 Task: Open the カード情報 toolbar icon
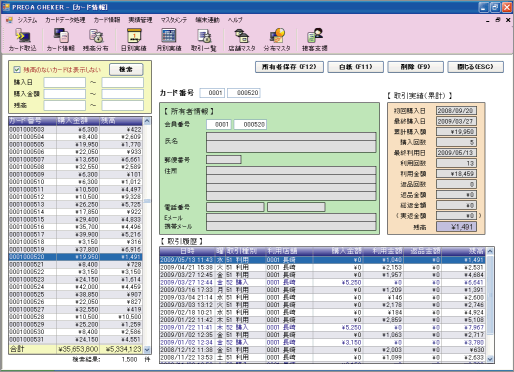tap(61, 40)
